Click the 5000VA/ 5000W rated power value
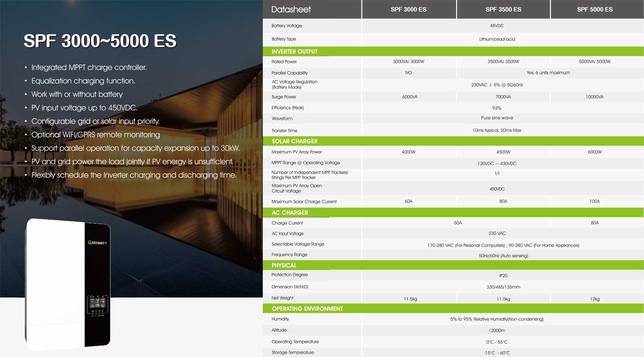 [595, 62]
